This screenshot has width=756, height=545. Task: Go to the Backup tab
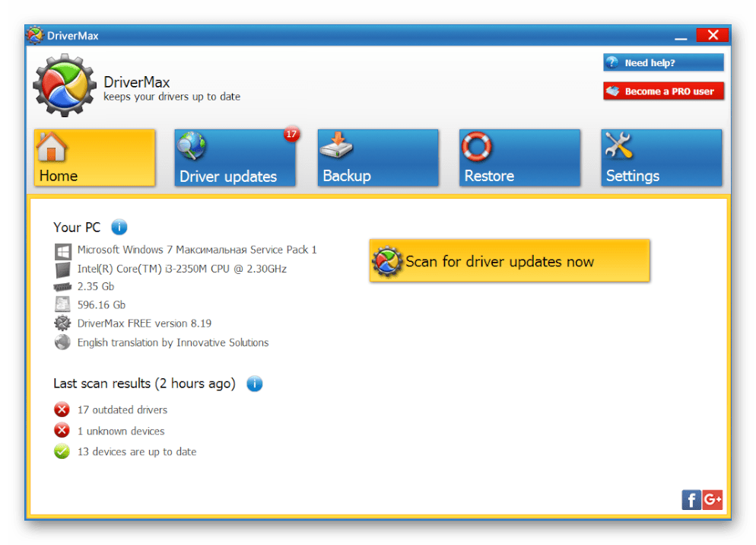click(x=378, y=158)
